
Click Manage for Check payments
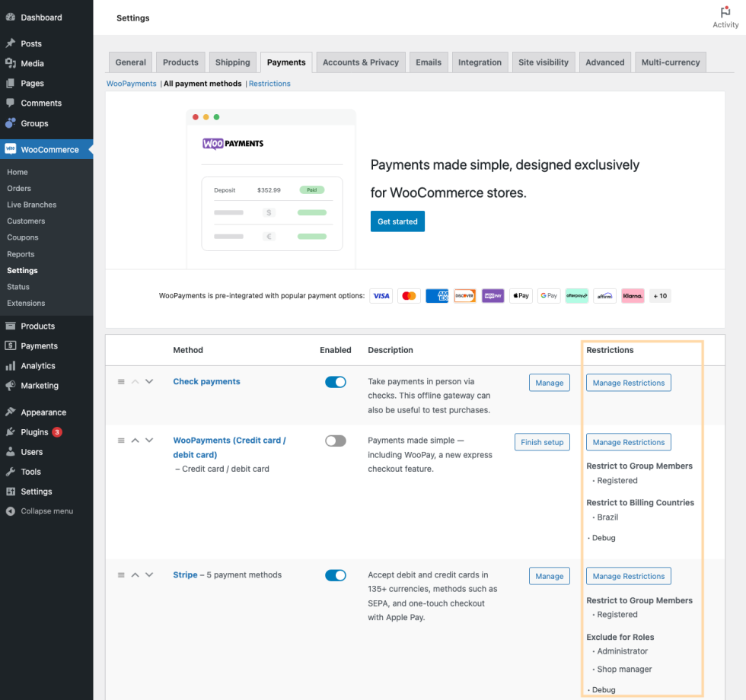(x=550, y=383)
